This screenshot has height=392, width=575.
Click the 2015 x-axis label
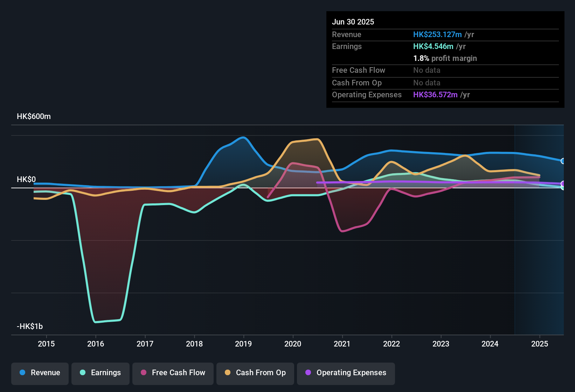pos(46,344)
